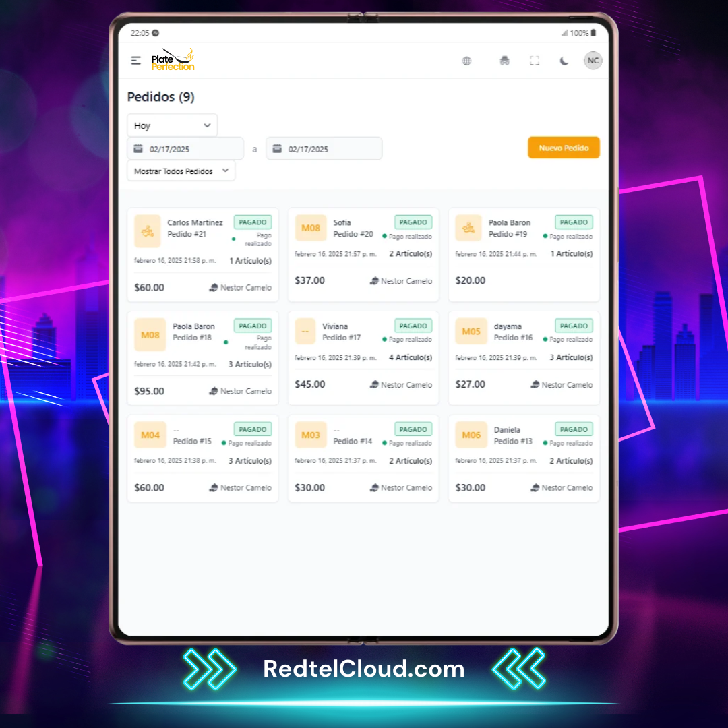Open the NC user avatar menu
The height and width of the screenshot is (728, 728).
click(x=593, y=61)
